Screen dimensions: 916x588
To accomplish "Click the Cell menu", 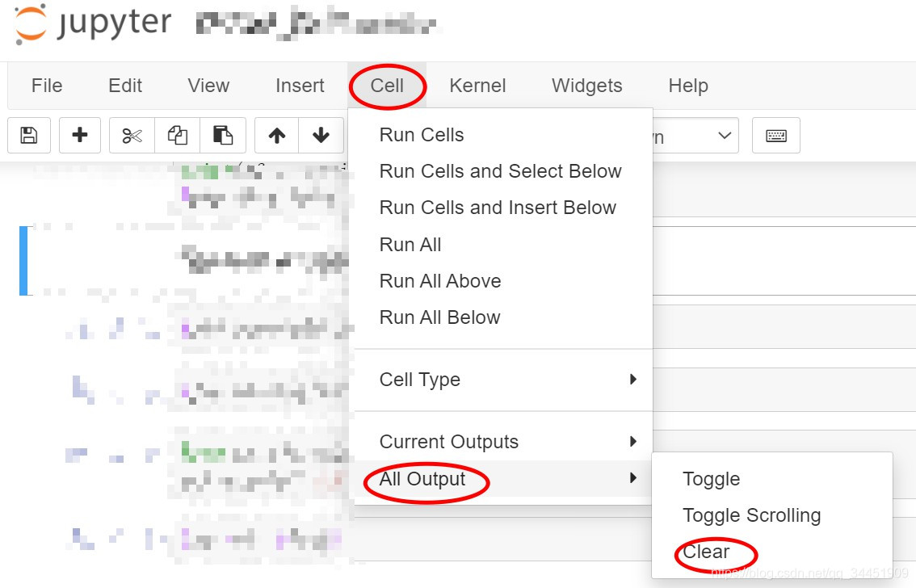I will pyautogui.click(x=387, y=86).
